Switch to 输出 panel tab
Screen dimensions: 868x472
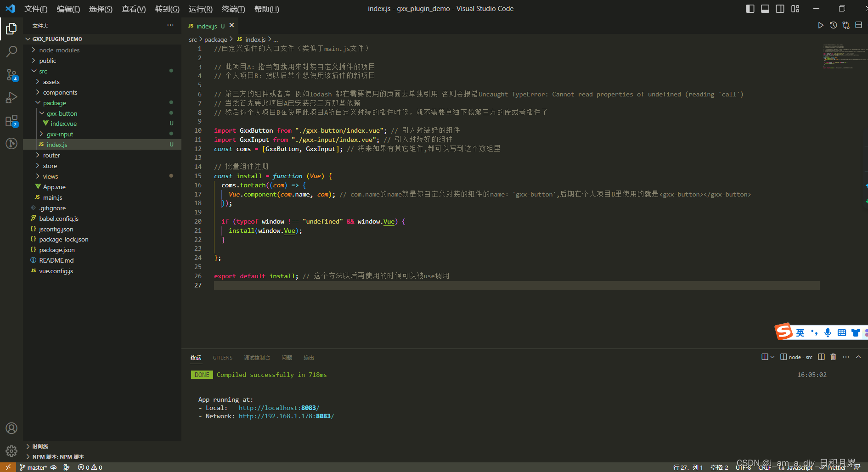309,358
